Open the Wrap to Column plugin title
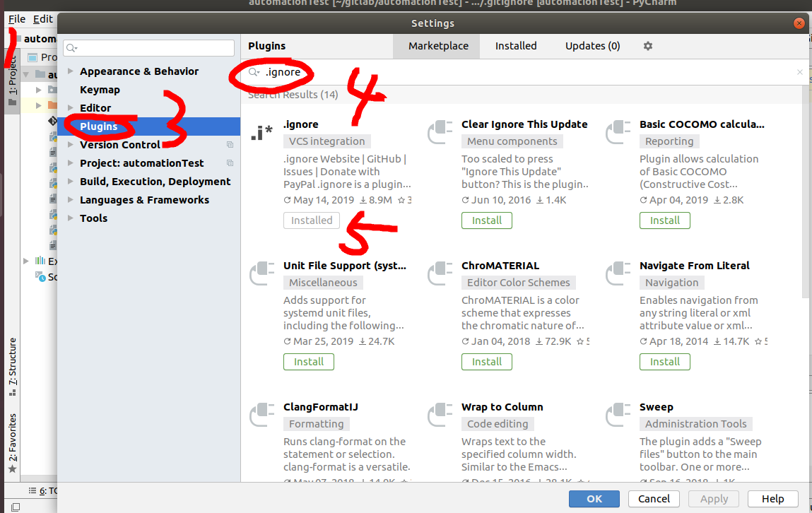Viewport: 812px width, 513px height. coord(502,408)
